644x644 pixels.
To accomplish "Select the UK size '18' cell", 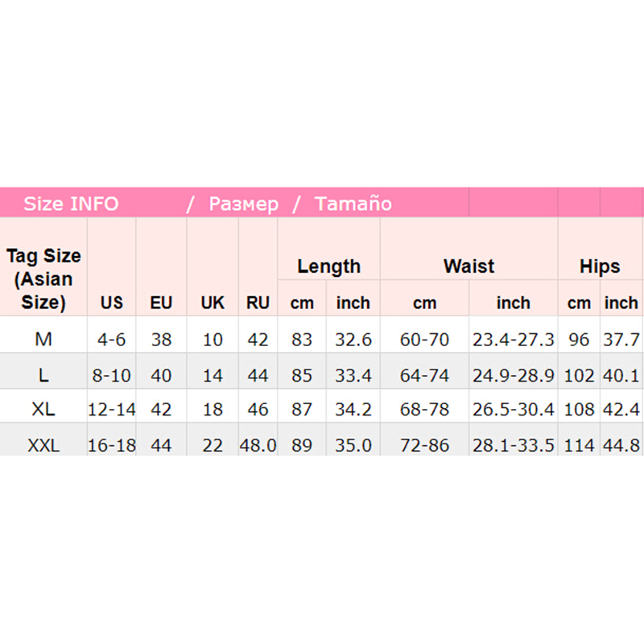I will click(213, 410).
